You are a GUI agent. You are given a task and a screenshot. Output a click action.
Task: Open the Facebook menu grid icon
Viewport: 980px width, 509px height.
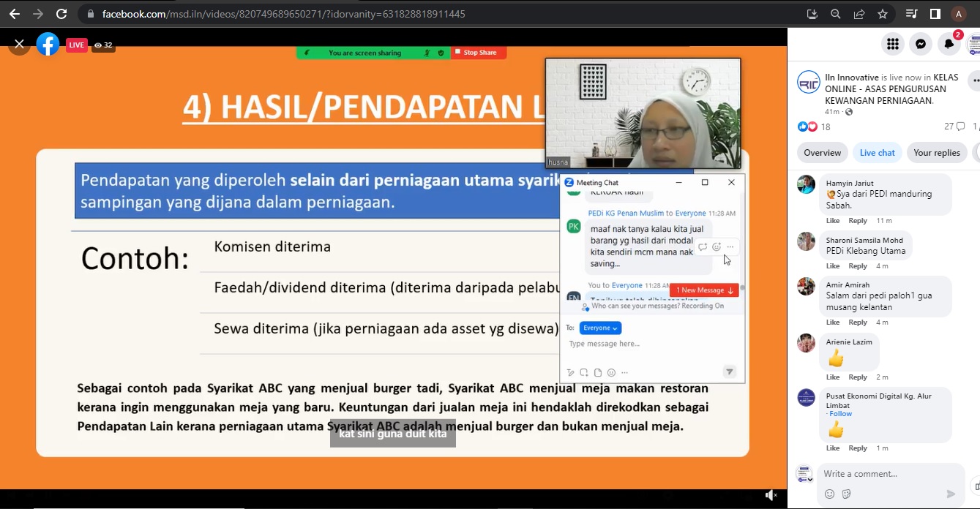[892, 44]
